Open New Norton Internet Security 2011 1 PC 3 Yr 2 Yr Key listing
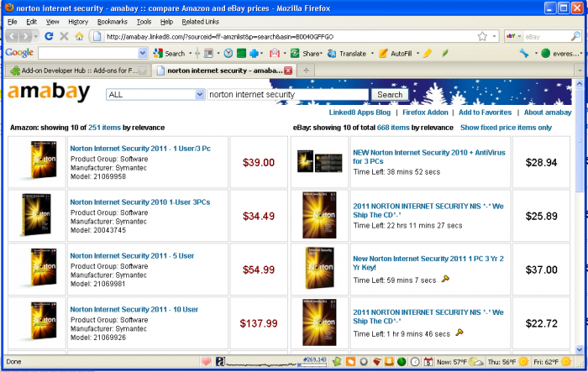The image size is (588, 372). (428, 263)
